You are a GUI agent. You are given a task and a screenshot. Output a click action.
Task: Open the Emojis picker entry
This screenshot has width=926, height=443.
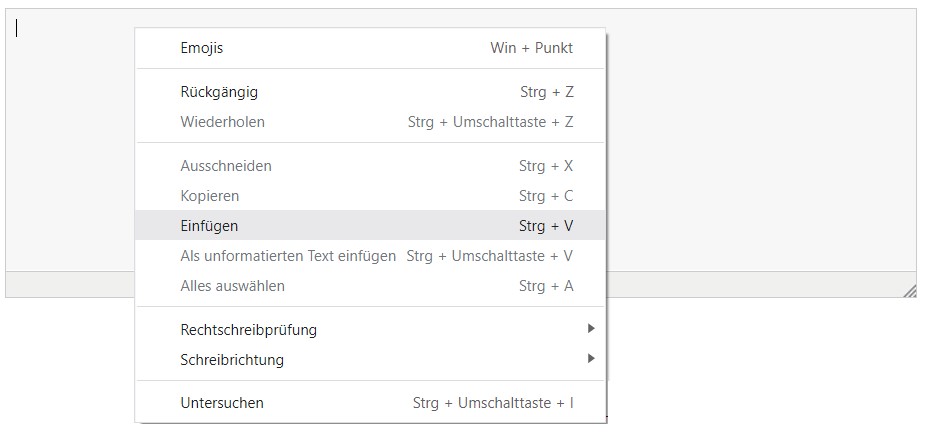point(202,48)
